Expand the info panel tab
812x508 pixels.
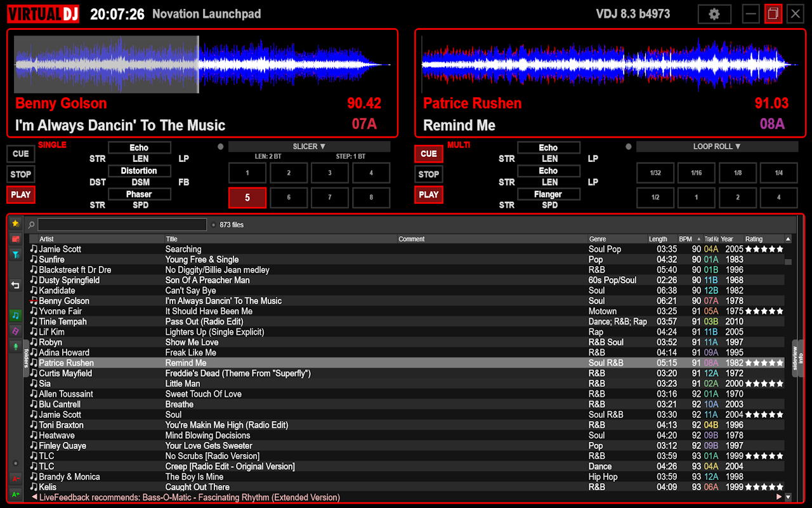click(801, 358)
